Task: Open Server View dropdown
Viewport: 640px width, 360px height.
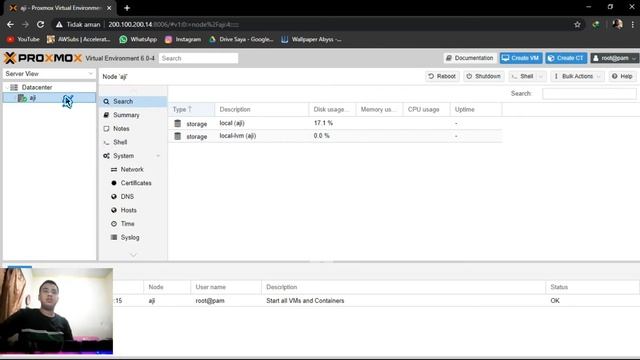Action: 49,73
